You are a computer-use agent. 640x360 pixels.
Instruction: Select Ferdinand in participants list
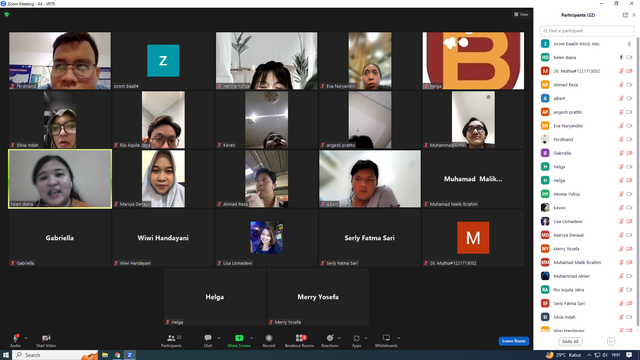tap(587, 140)
